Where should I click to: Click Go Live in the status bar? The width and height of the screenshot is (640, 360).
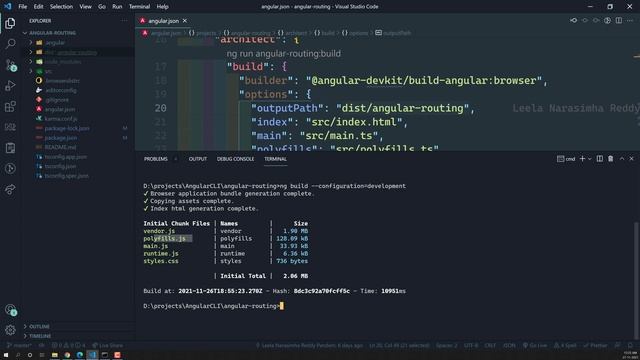point(535,345)
